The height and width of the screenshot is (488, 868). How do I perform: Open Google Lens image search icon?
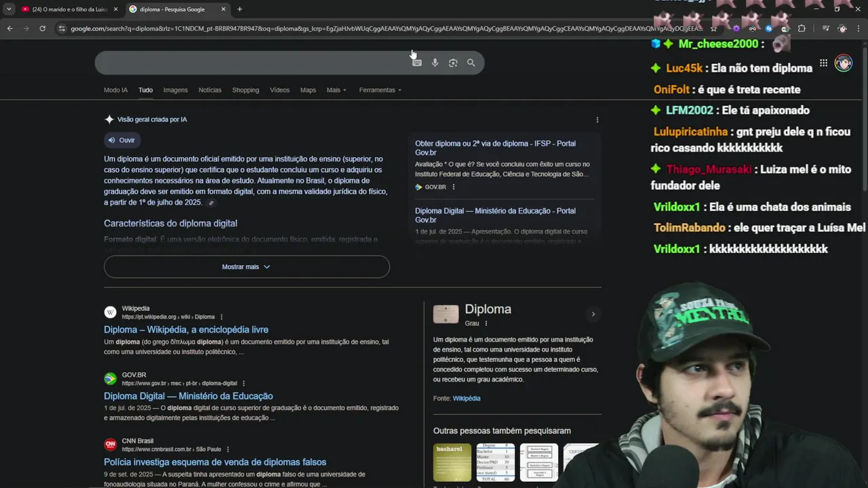[453, 63]
